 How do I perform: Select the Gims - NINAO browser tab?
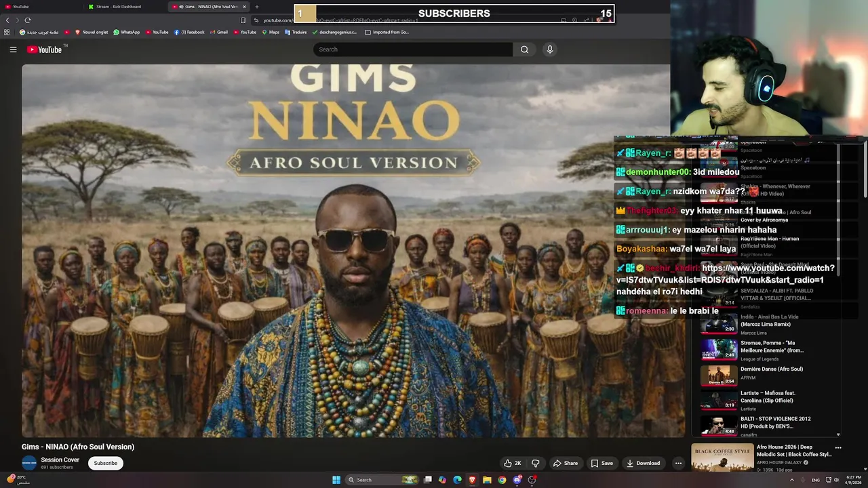[x=209, y=7]
